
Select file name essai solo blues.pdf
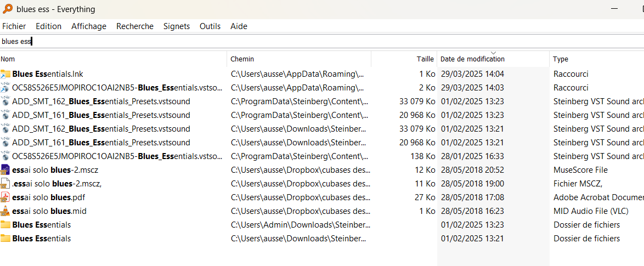click(48, 197)
